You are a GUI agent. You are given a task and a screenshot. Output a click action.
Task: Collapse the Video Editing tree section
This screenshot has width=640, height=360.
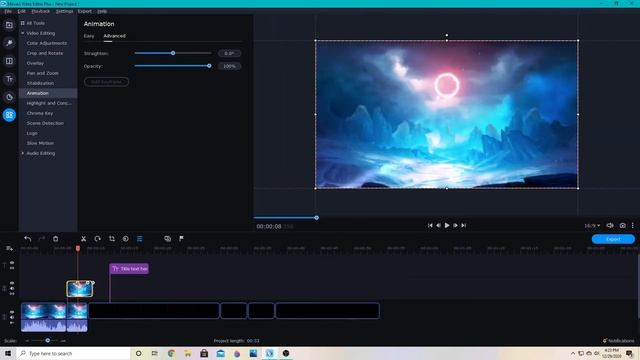(23, 33)
